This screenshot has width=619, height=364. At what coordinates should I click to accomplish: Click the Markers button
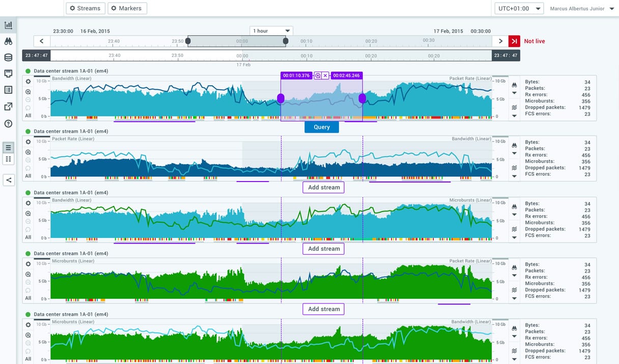[127, 8]
